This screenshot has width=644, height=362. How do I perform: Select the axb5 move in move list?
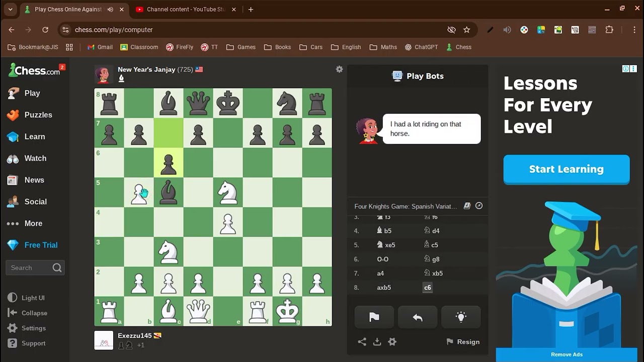384,288
